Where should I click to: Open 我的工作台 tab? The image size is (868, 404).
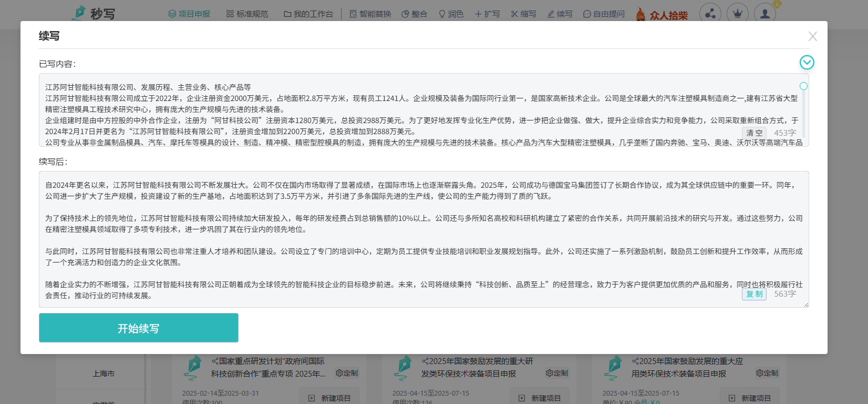tap(308, 14)
